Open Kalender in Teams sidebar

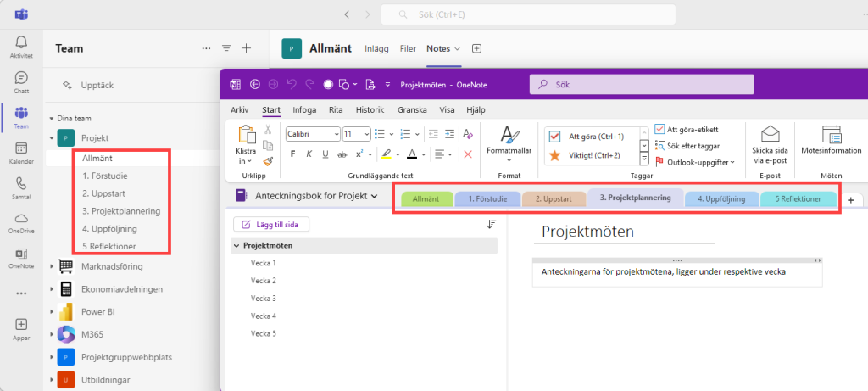pos(21,154)
